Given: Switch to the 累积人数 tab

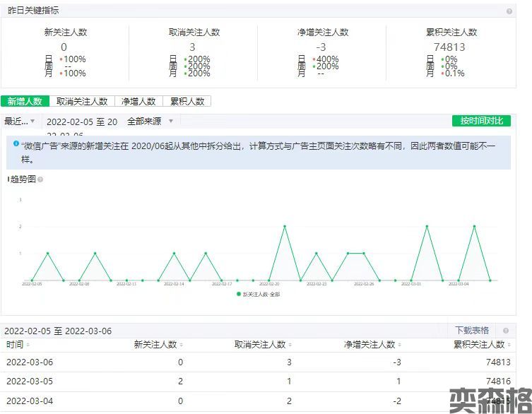Looking at the screenshot, I should [187, 102].
